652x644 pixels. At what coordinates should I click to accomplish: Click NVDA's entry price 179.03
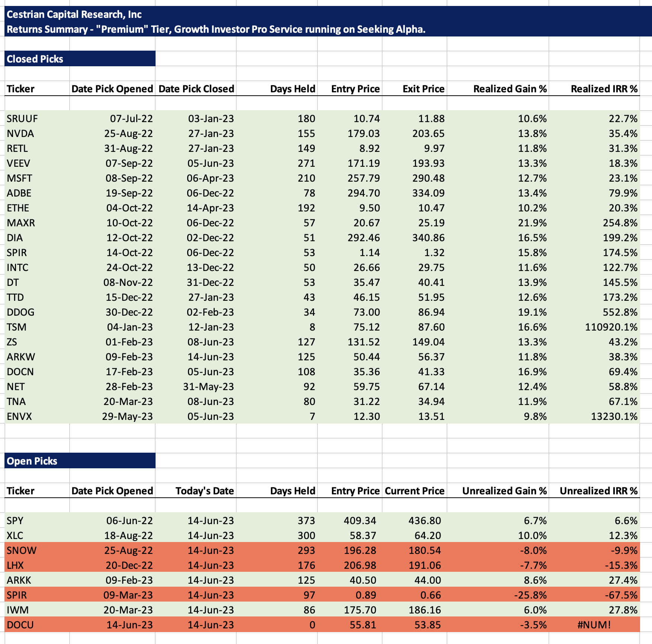click(x=364, y=134)
